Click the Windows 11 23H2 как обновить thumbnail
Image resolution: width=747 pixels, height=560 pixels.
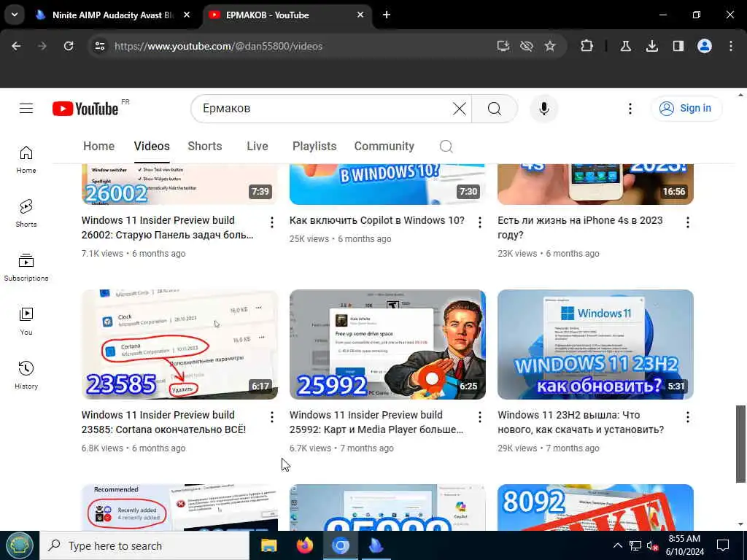tap(595, 344)
